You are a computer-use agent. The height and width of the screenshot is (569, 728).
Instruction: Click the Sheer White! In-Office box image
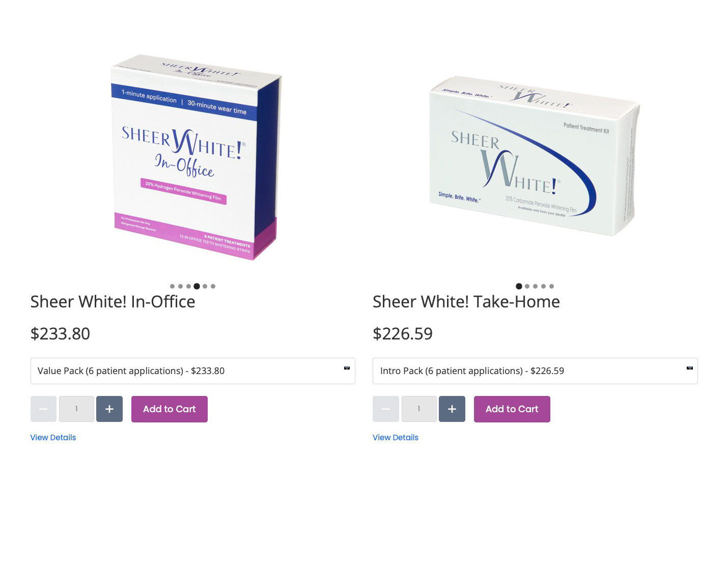click(x=196, y=157)
